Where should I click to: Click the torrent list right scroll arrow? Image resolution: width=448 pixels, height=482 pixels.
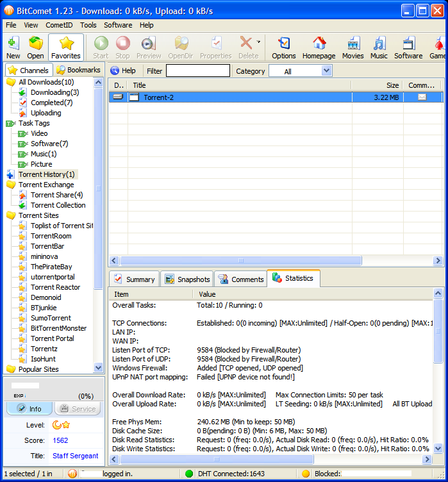pyautogui.click(x=438, y=261)
